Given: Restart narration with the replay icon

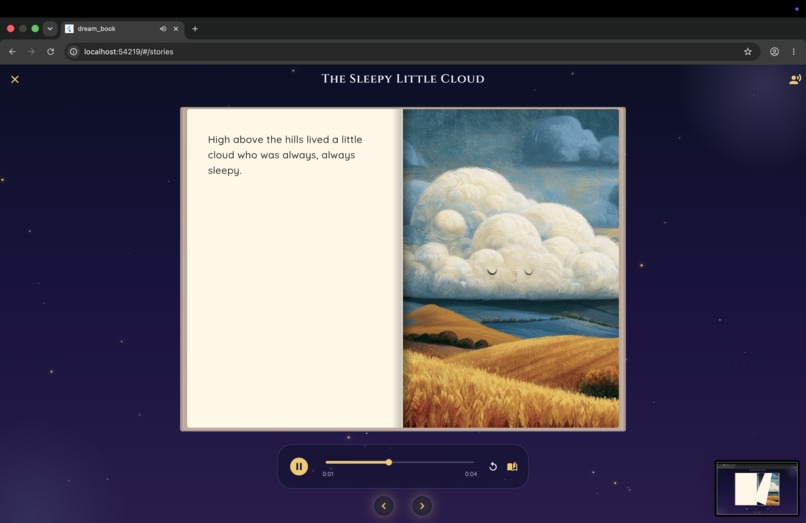Looking at the screenshot, I should tap(492, 466).
